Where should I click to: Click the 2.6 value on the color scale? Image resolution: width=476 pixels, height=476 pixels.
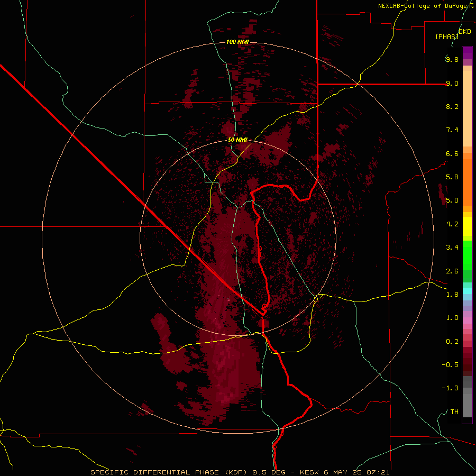click(452, 271)
